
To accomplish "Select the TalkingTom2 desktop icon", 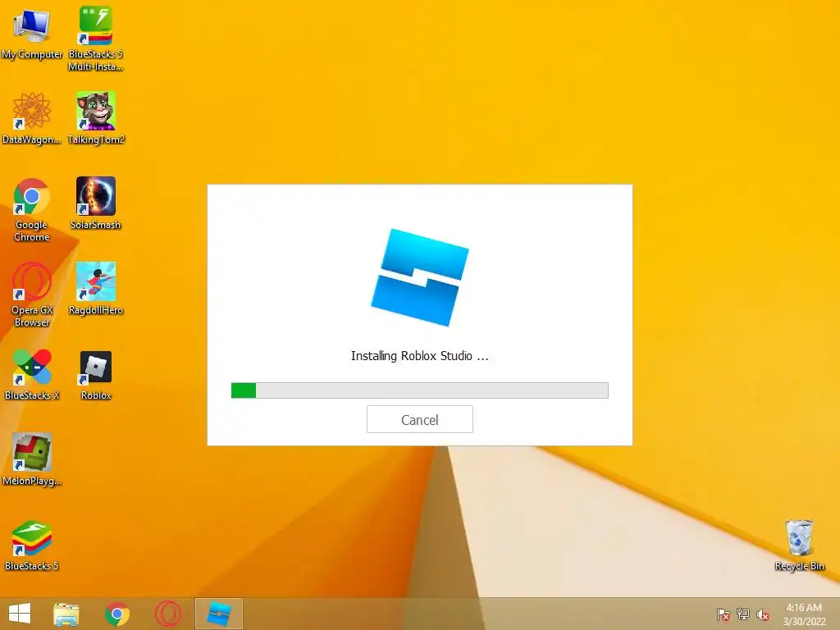I will 95,118.
